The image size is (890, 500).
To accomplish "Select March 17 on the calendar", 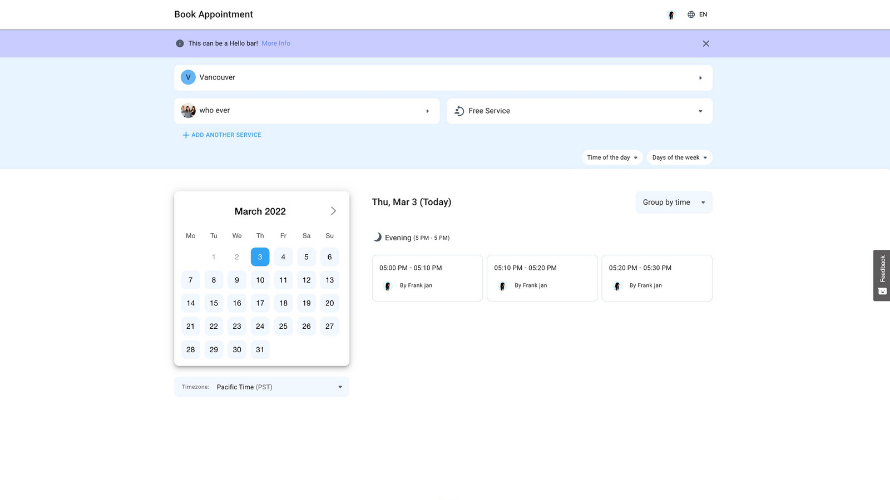I will (x=260, y=303).
